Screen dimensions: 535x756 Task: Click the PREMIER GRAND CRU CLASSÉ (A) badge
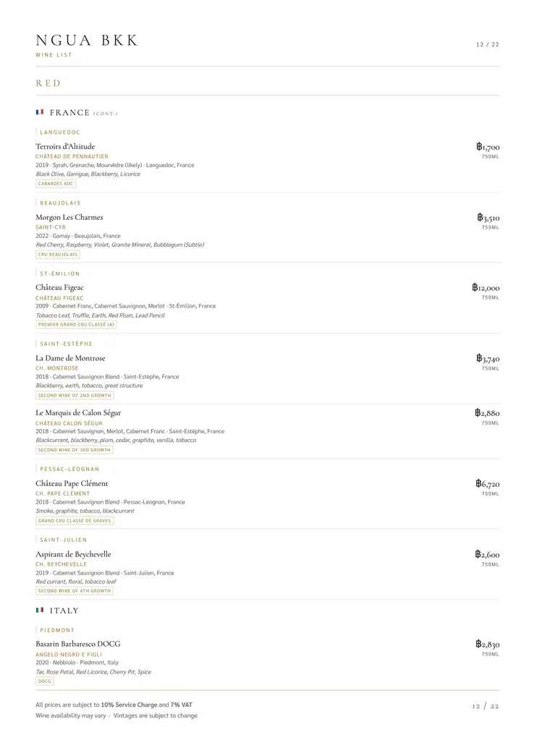[x=76, y=325]
